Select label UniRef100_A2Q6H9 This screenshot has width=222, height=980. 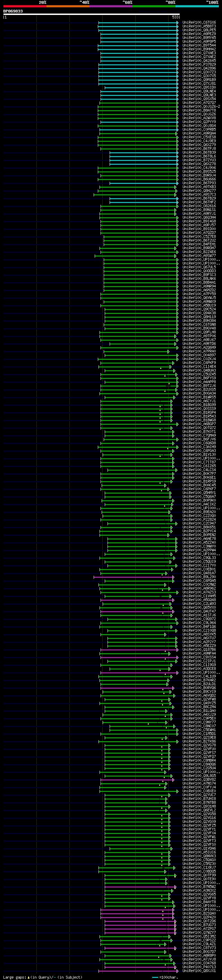199,347
